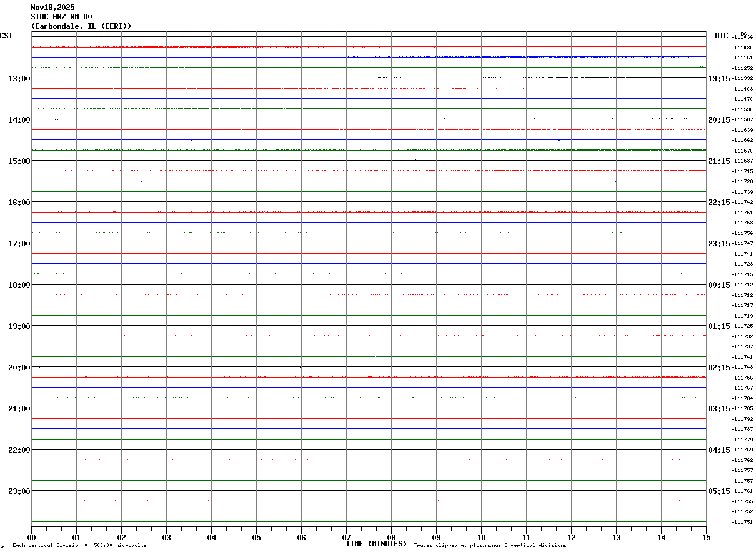Click the 19:15 UTC time label
This screenshot has height=554, width=756.
[x=719, y=79]
